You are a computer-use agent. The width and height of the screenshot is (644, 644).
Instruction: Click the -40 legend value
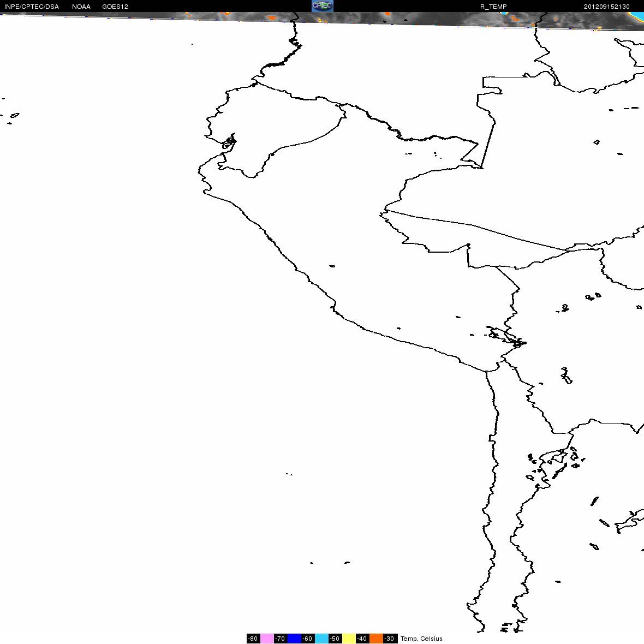tap(363, 638)
